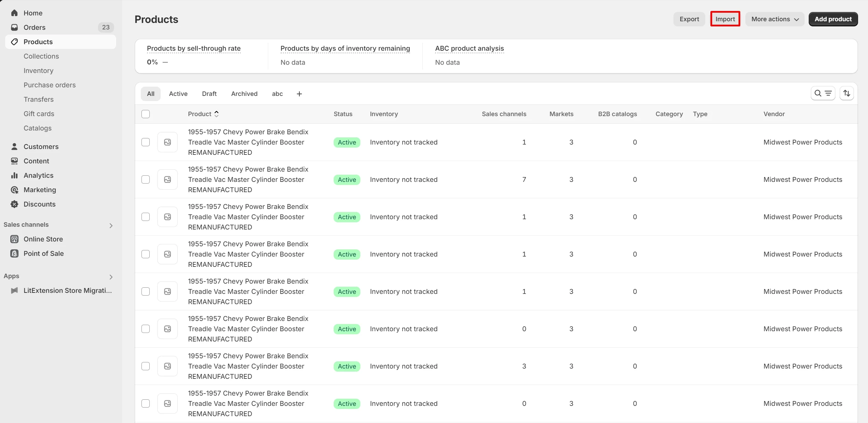Check the sixth product row checkbox

(x=146, y=329)
